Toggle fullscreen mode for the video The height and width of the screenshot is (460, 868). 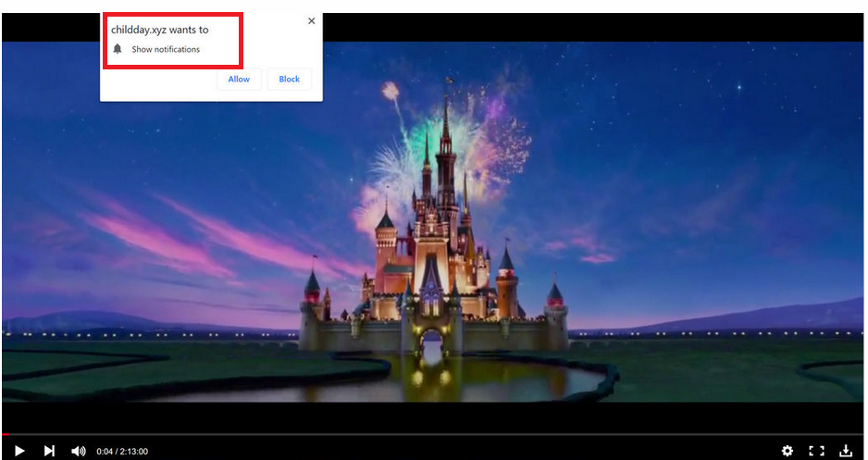pyautogui.click(x=816, y=451)
